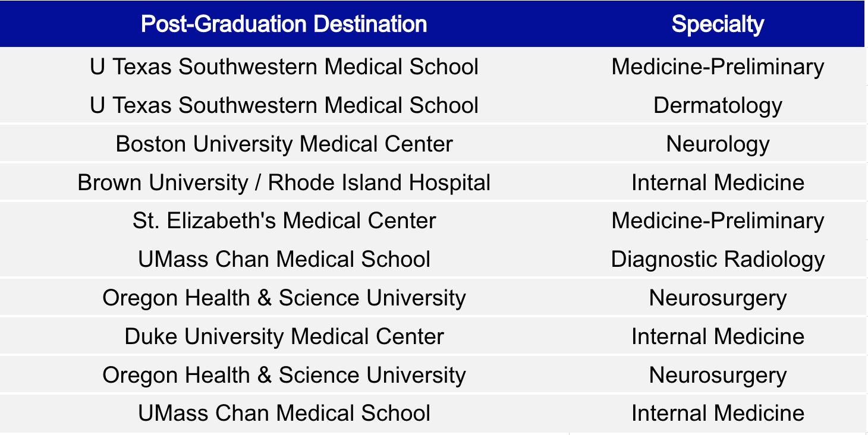868x435 pixels.
Task: Select U Texas Southwestern in the Dermatology row
Action: point(284,105)
